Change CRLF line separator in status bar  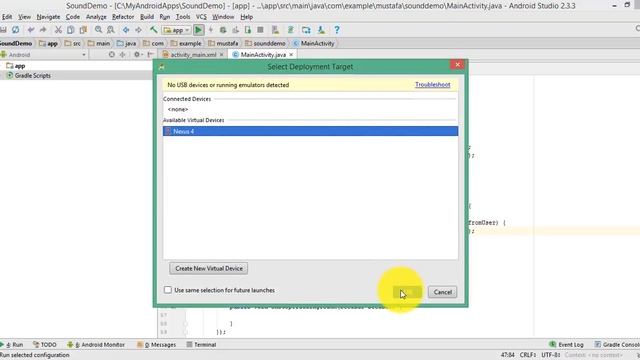tap(528, 355)
